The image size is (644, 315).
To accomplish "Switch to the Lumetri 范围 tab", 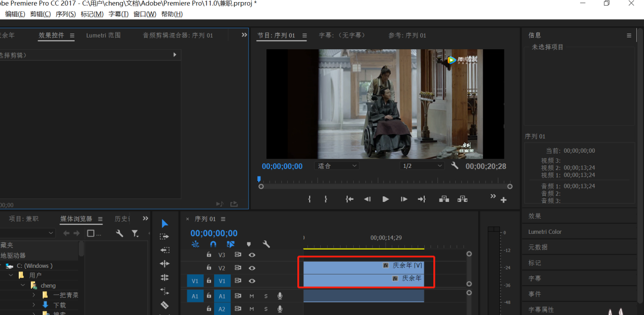I will pos(104,36).
